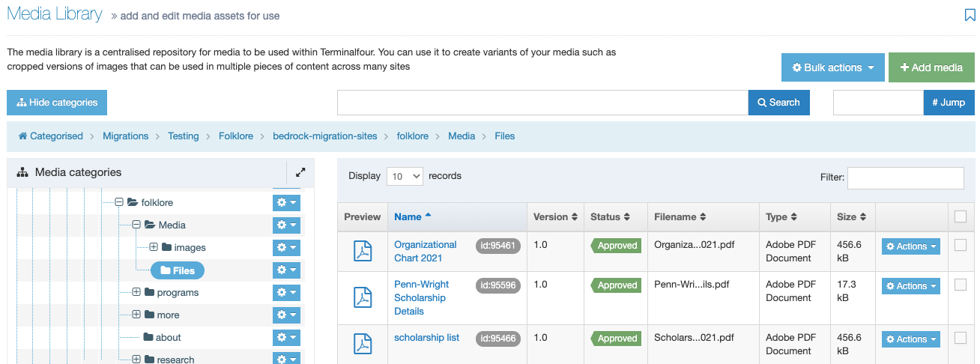Open gear menu for images category
The height and width of the screenshot is (364, 980).
[286, 247]
